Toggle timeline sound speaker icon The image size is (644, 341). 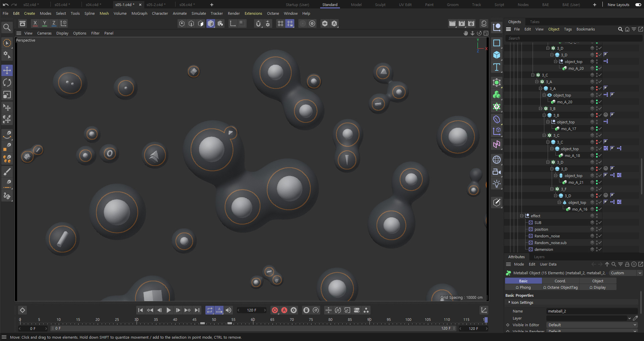tap(229, 310)
